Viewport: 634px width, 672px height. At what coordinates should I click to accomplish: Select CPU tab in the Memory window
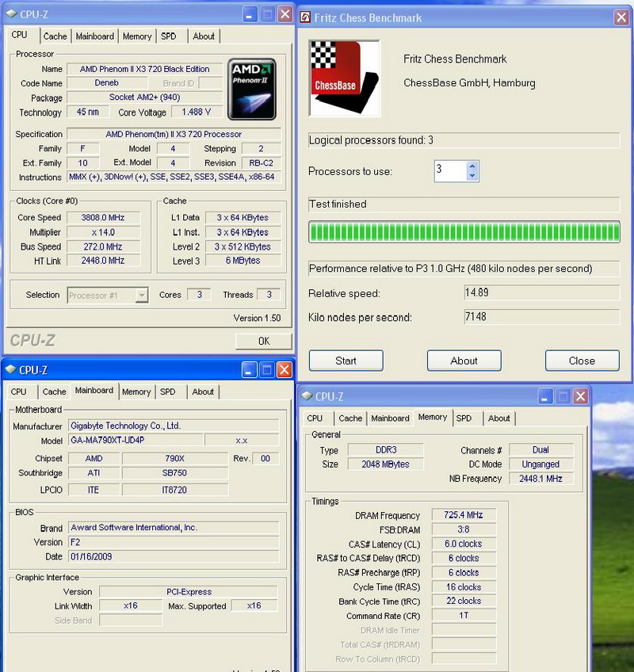pos(315,418)
